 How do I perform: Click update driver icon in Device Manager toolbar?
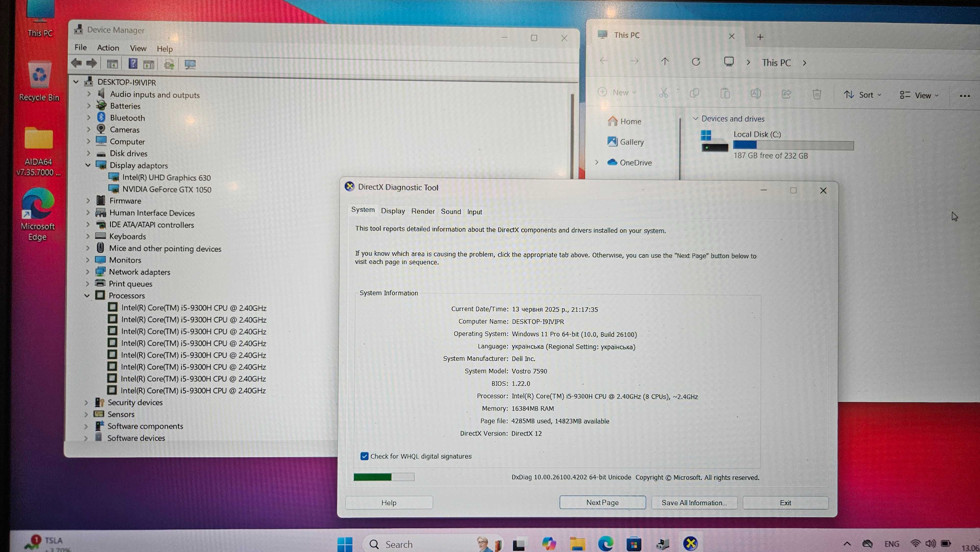click(x=169, y=64)
